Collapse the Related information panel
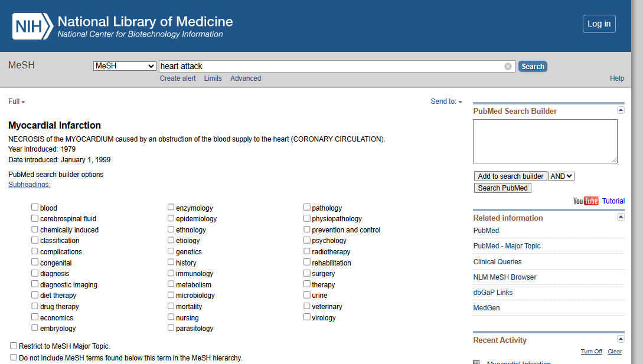This screenshot has height=364, width=643. tap(621, 217)
